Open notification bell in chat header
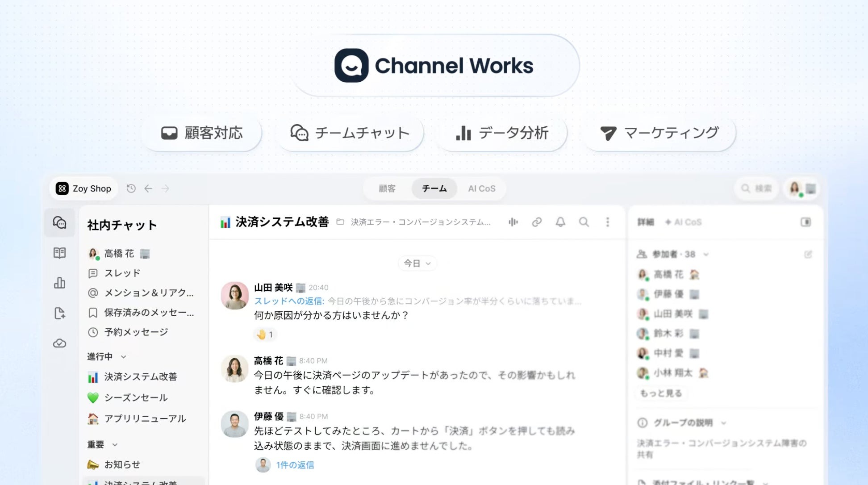This screenshot has width=868, height=485. point(560,222)
